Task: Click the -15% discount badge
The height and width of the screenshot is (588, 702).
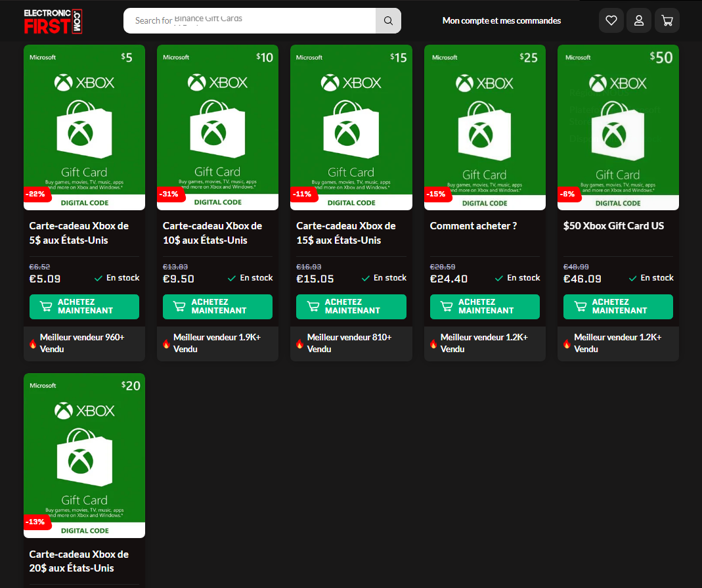Action: click(x=437, y=194)
